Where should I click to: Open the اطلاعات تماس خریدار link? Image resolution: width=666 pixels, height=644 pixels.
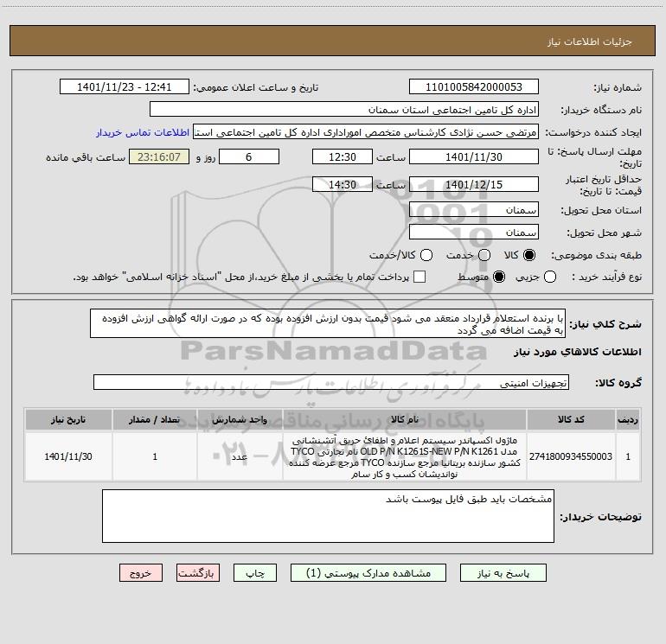[x=143, y=132]
